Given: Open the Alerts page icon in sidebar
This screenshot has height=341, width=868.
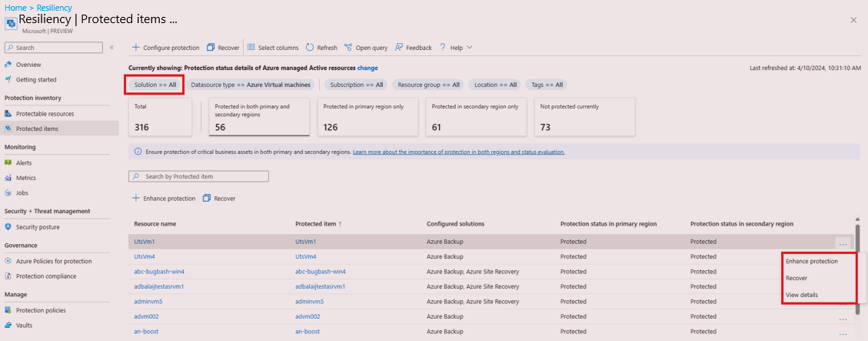Looking at the screenshot, I should (8, 163).
